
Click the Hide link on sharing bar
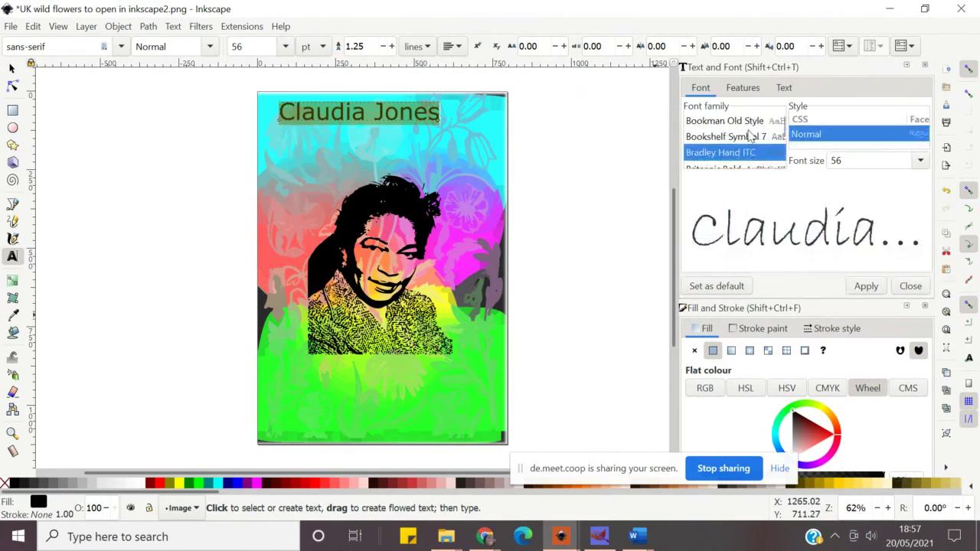779,468
